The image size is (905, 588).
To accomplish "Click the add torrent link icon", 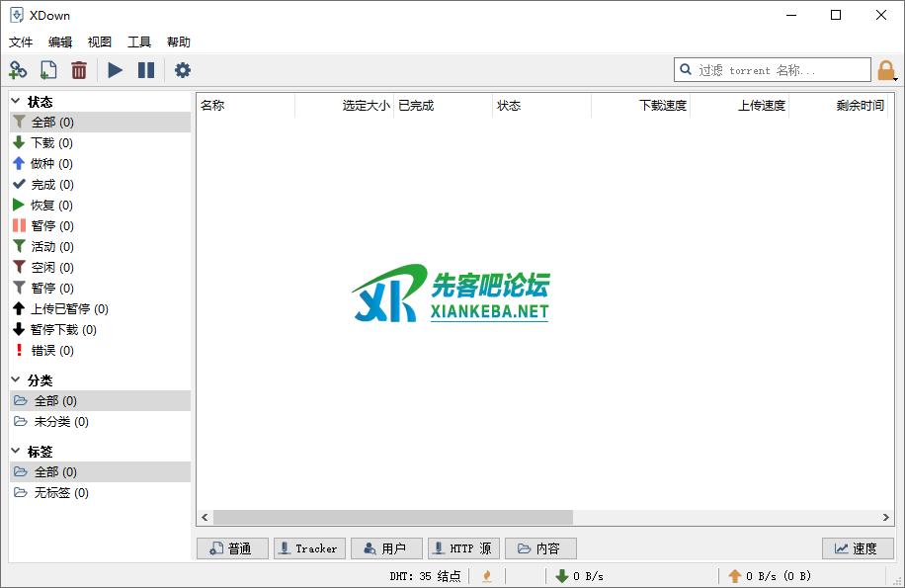I will tap(18, 70).
